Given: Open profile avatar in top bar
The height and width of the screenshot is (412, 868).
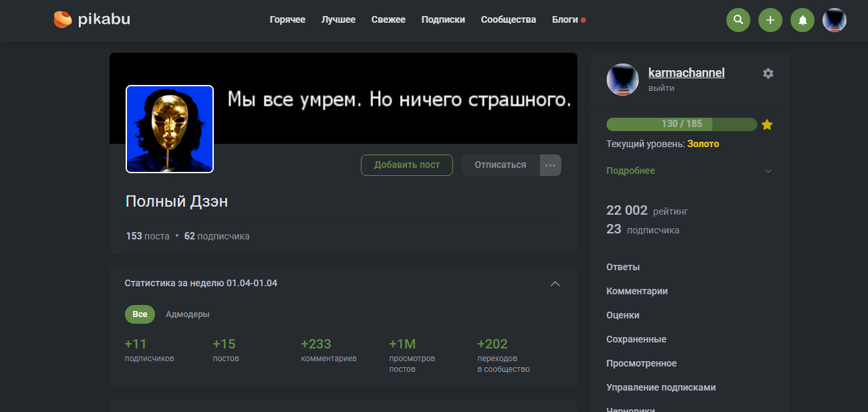Looking at the screenshot, I should coord(835,20).
